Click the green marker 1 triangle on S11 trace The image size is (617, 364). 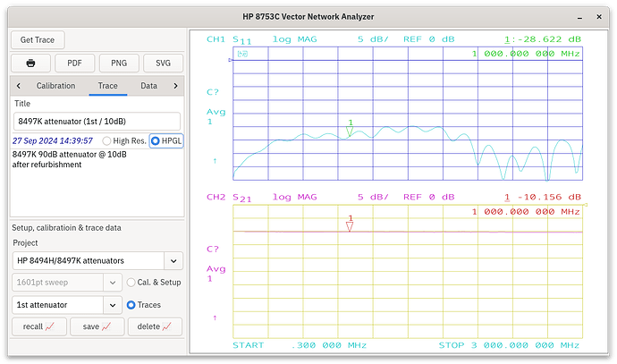[x=350, y=131]
